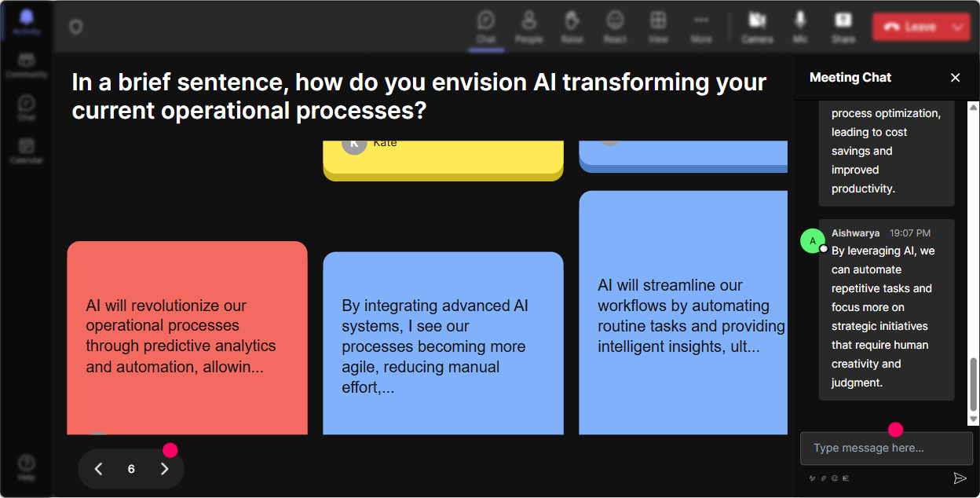Select the 'AI will streamline our workflows' card
980x498 pixels.
point(683,313)
